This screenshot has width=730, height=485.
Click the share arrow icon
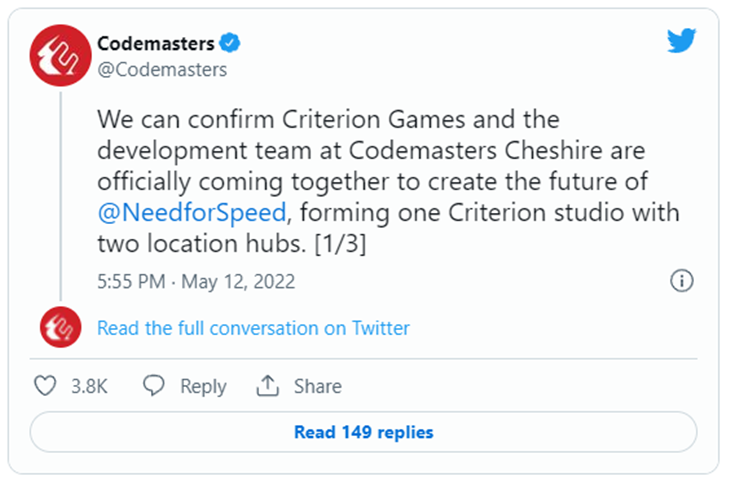tap(267, 386)
